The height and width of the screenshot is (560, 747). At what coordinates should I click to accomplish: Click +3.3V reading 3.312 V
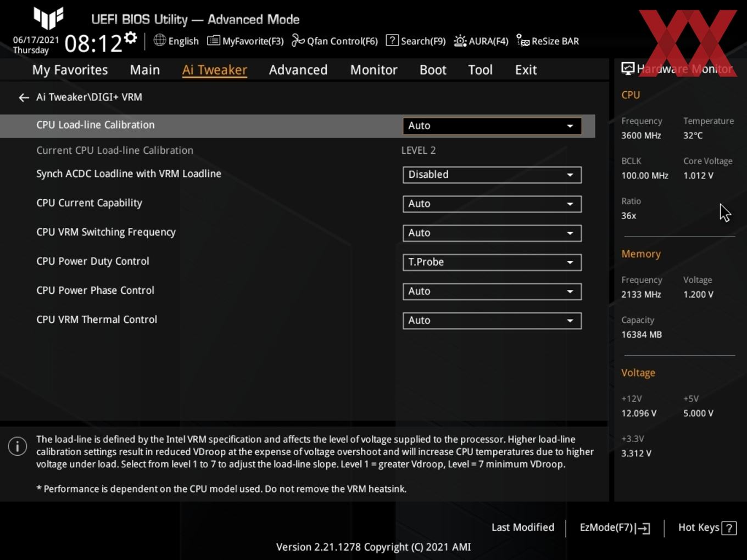tap(636, 453)
